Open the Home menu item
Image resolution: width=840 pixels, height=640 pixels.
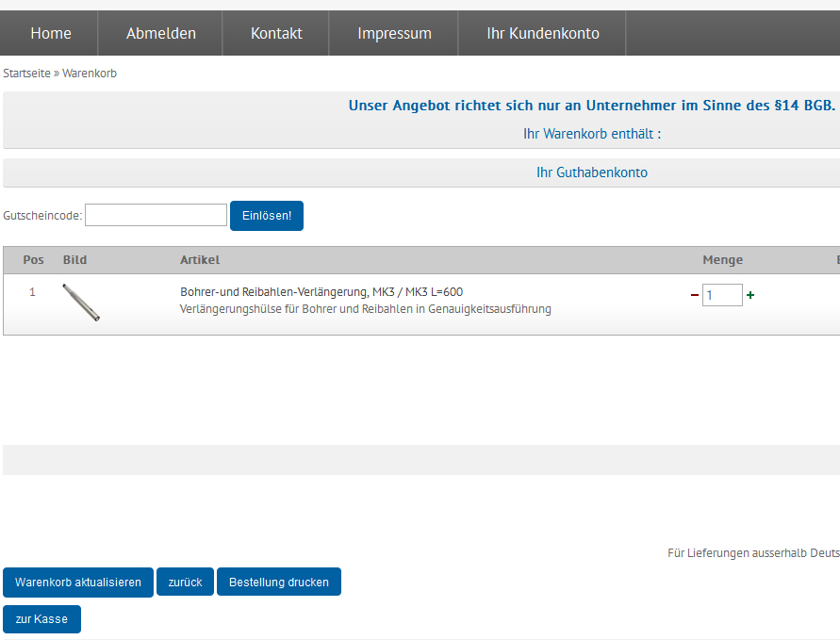(51, 33)
